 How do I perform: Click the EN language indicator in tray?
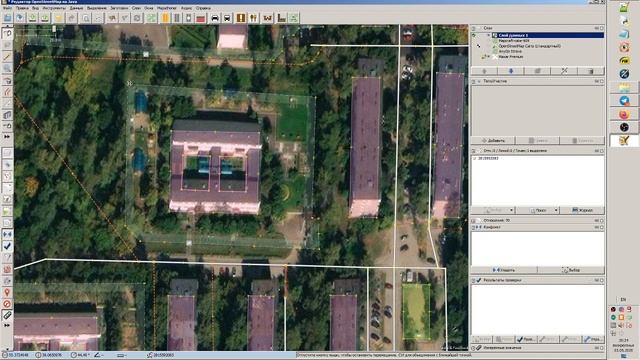pyautogui.click(x=623, y=300)
